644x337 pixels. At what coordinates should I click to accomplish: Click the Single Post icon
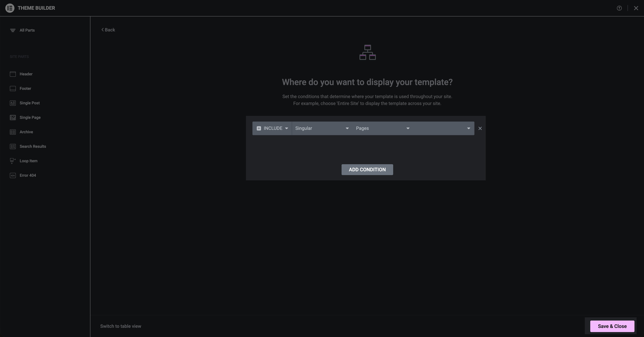pyautogui.click(x=13, y=103)
